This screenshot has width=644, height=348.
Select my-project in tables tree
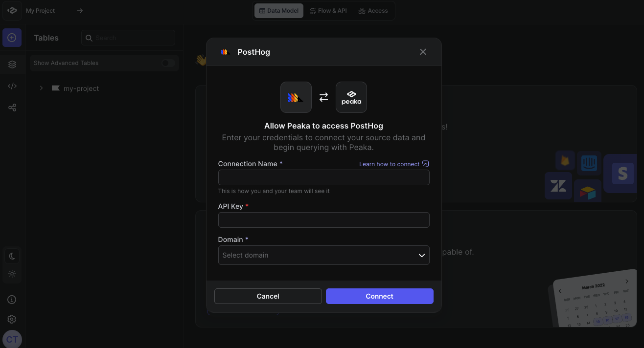coord(81,88)
